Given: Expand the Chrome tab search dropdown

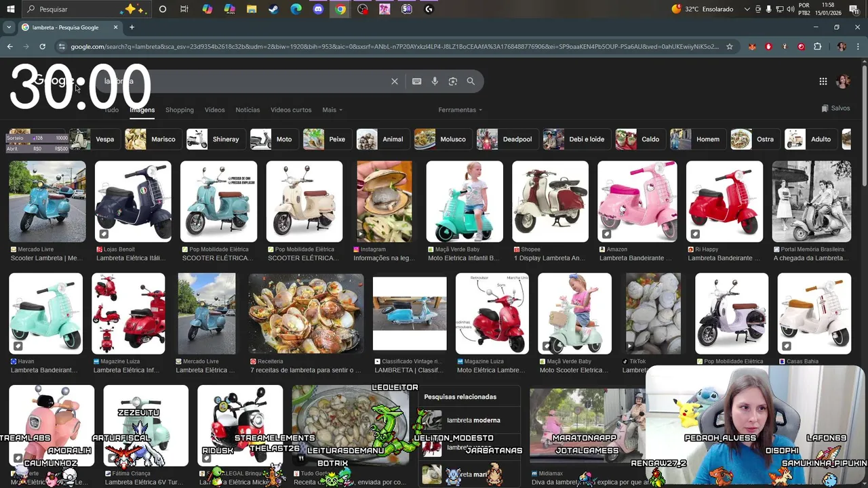Looking at the screenshot, I should point(9,28).
